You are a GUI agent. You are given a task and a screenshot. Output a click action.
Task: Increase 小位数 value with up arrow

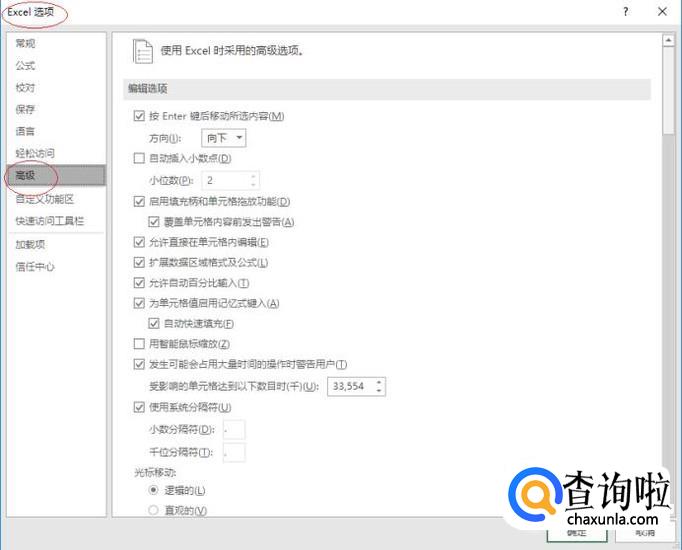coord(254,177)
